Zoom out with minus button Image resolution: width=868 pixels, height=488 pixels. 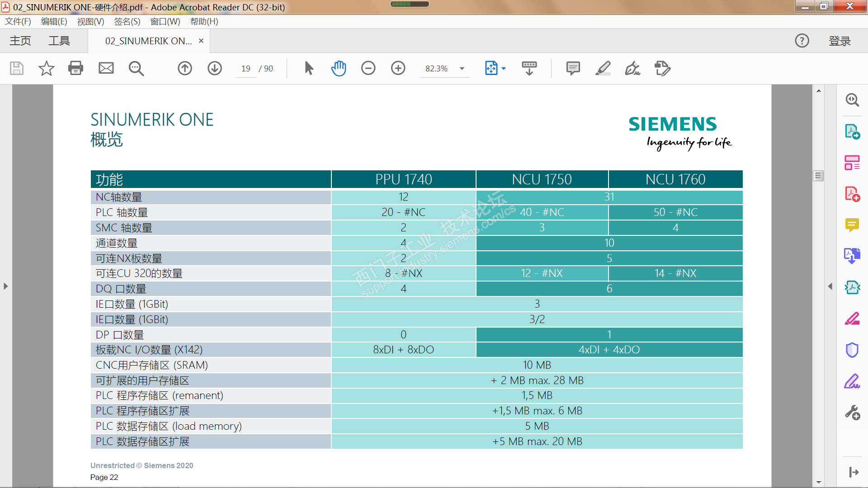(x=368, y=68)
